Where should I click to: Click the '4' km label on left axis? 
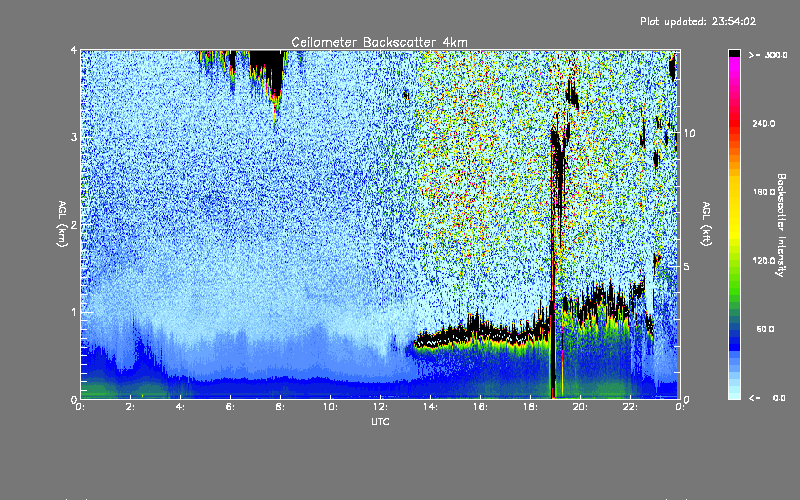pyautogui.click(x=74, y=51)
